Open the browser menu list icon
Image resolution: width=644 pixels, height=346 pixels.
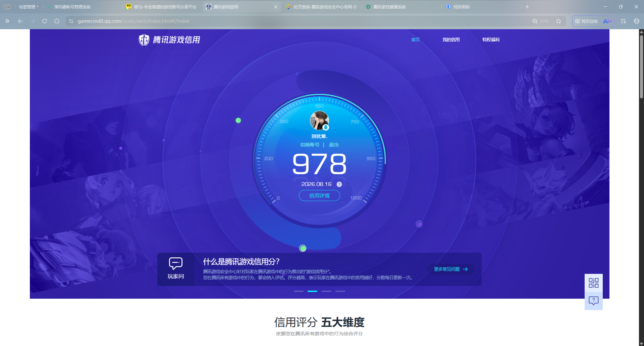(623, 21)
